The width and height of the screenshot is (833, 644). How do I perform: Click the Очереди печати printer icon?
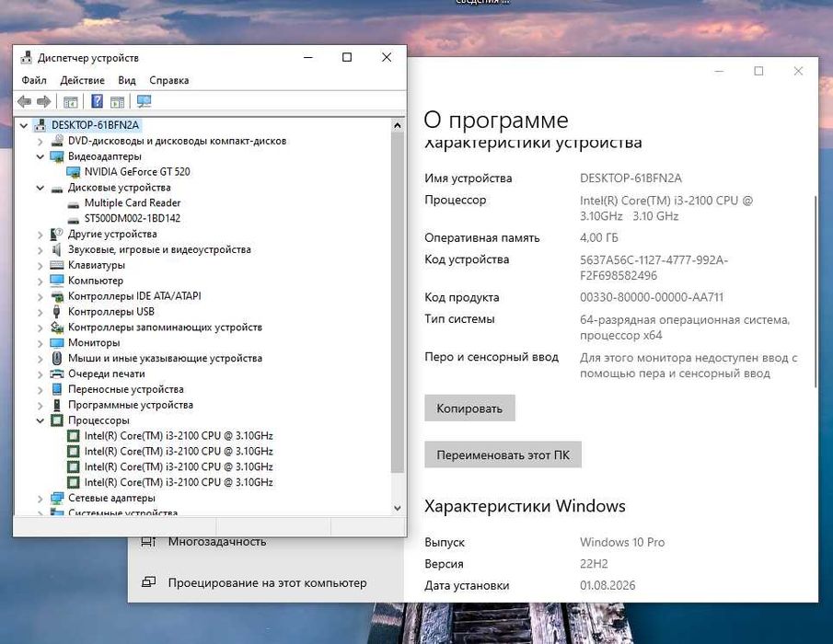57,374
